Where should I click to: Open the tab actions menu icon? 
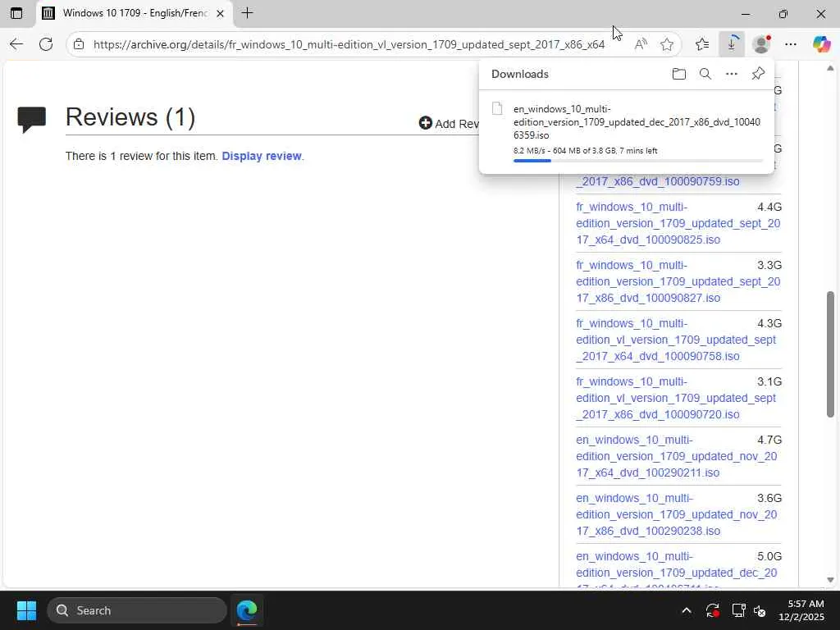pyautogui.click(x=16, y=13)
